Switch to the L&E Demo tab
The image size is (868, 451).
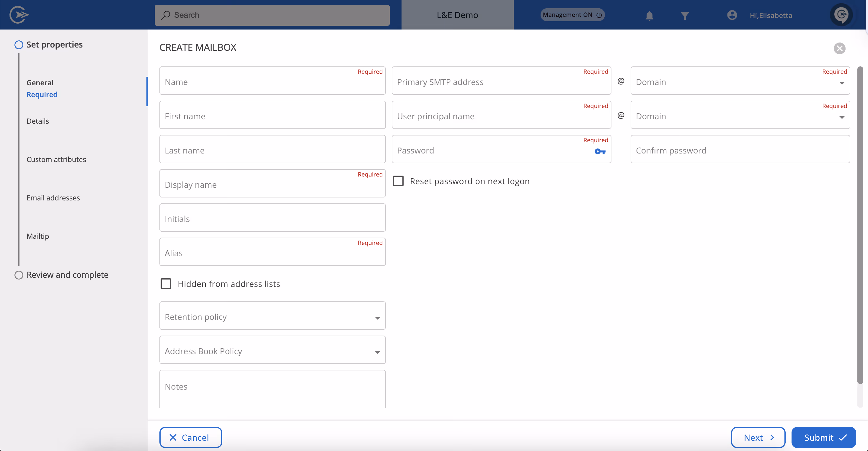[x=457, y=15]
